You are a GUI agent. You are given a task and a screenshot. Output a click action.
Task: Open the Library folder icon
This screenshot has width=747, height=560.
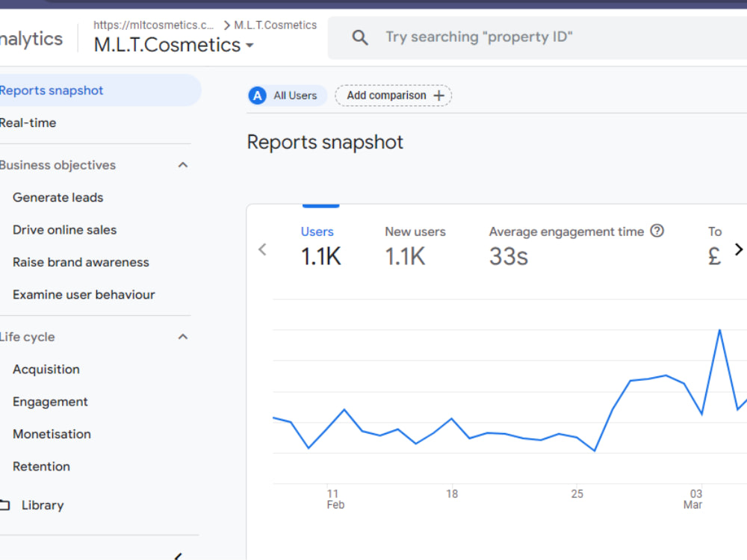coord(4,505)
